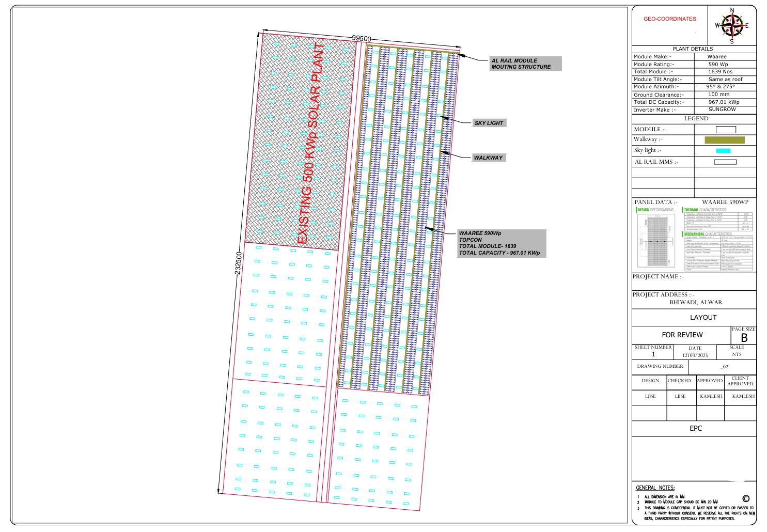Image resolution: width=767 pixels, height=532 pixels.
Task: Select the WALKWAY callout label
Action: point(489,158)
